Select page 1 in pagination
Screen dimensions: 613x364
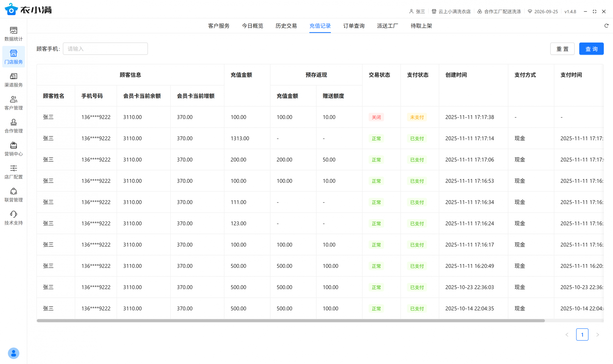pos(582,335)
